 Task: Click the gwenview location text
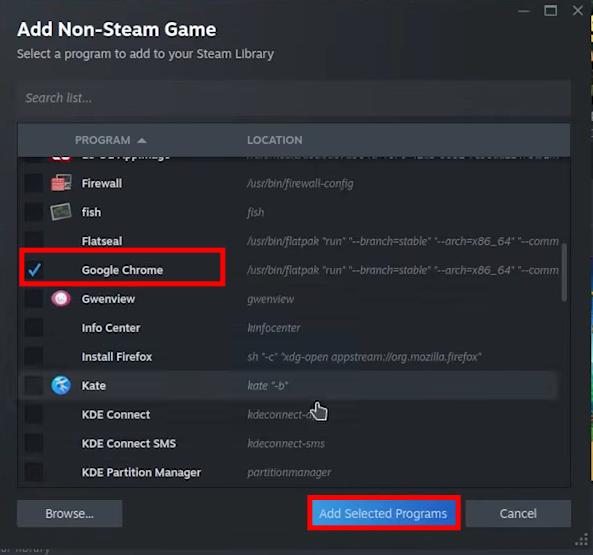tap(270, 299)
